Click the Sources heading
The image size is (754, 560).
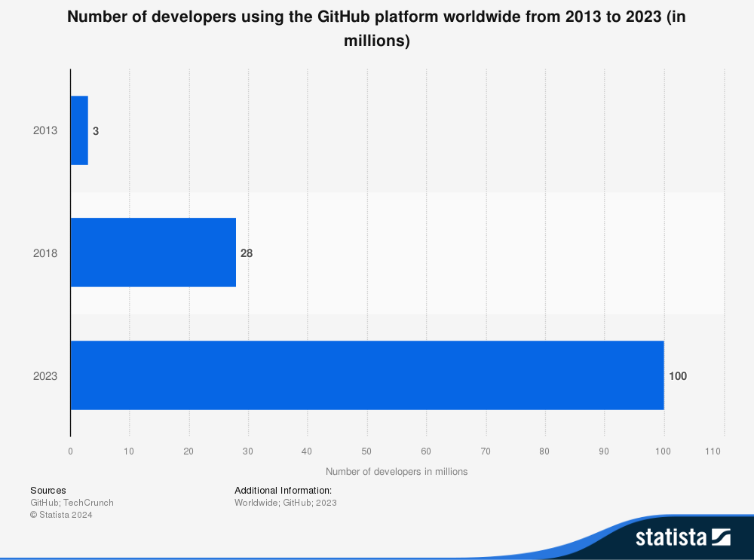(x=48, y=491)
